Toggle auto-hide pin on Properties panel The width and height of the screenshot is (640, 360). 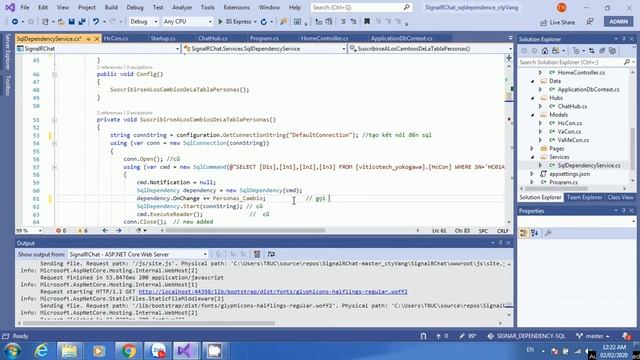pos(624,211)
